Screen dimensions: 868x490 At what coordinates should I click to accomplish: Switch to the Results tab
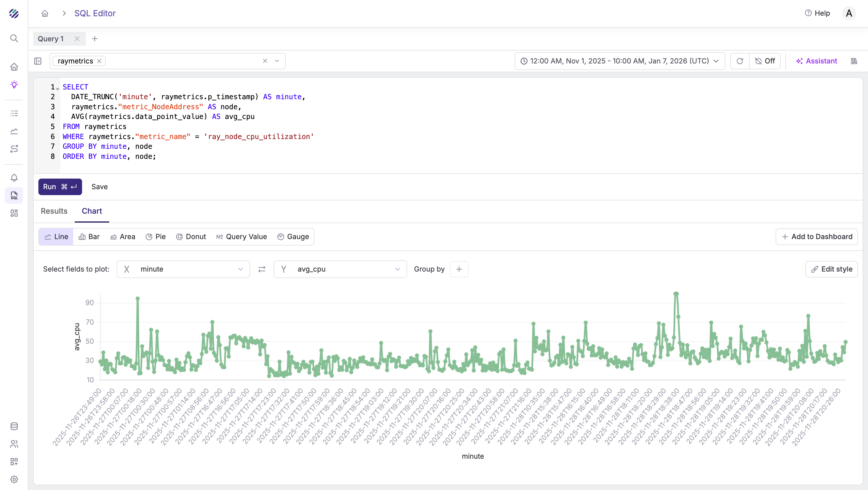(54, 211)
